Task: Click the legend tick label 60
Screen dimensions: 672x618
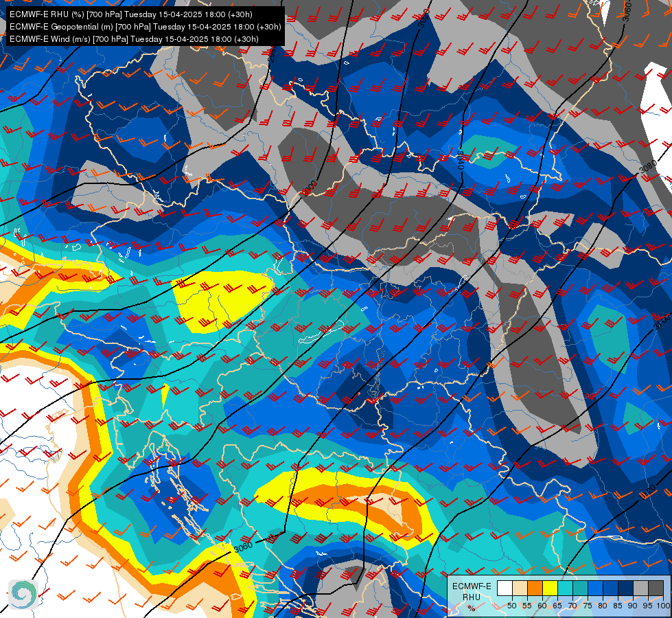Action: point(542,606)
